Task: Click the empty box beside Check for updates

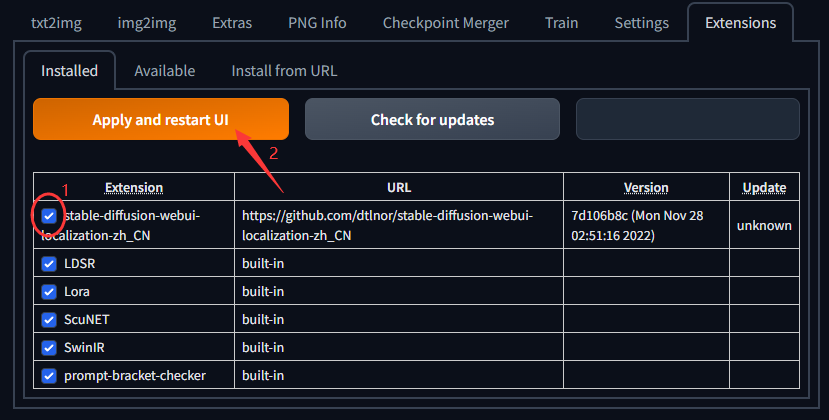Action: pyautogui.click(x=687, y=120)
